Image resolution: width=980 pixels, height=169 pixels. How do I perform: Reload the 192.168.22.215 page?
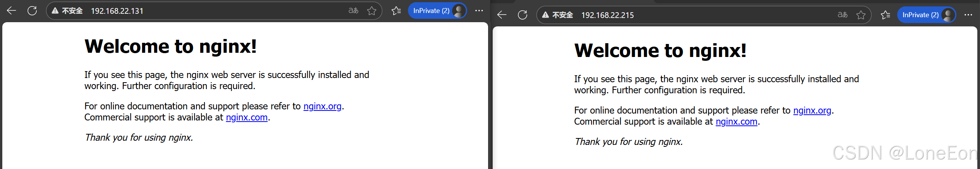tap(523, 15)
